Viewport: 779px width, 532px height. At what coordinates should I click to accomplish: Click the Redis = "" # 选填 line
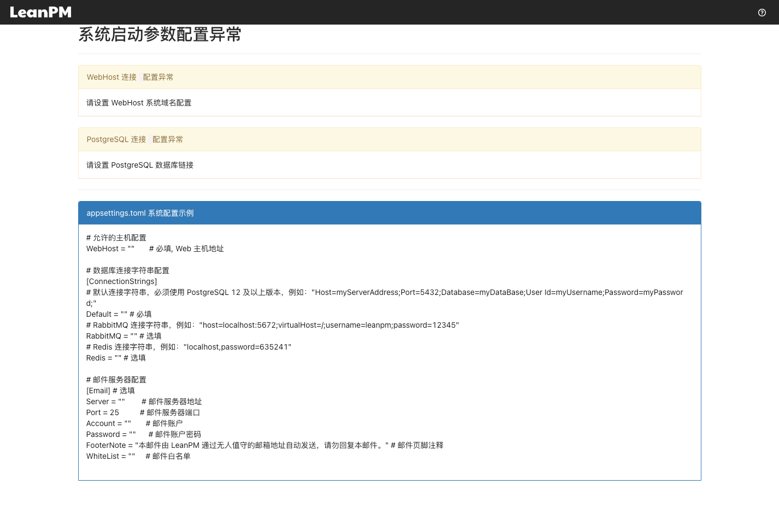(116, 358)
